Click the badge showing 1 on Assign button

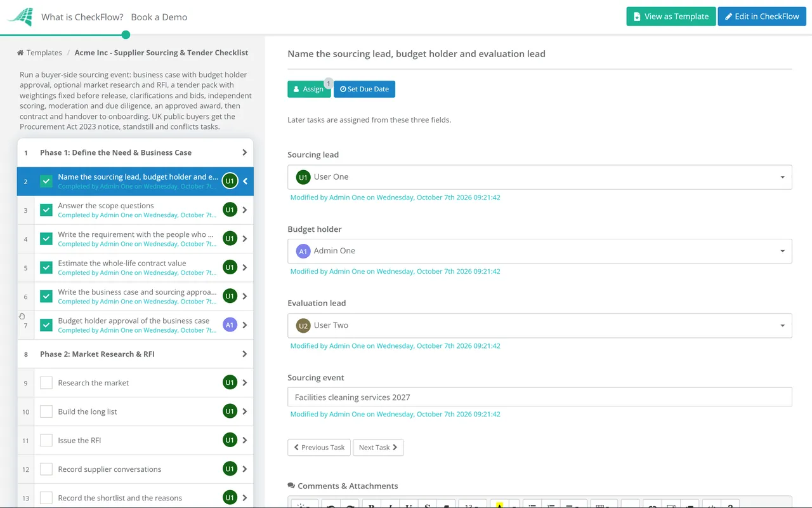tap(328, 83)
